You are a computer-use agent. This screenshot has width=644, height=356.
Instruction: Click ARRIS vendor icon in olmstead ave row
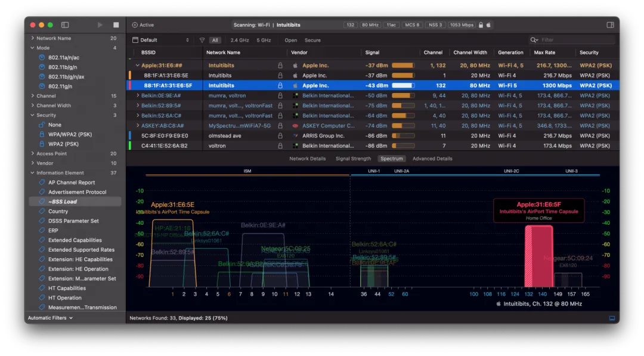(295, 135)
